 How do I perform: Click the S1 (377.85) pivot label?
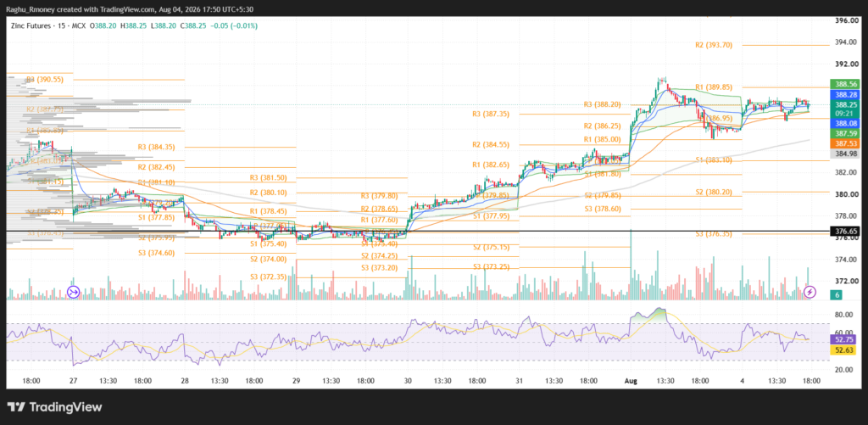click(x=156, y=218)
